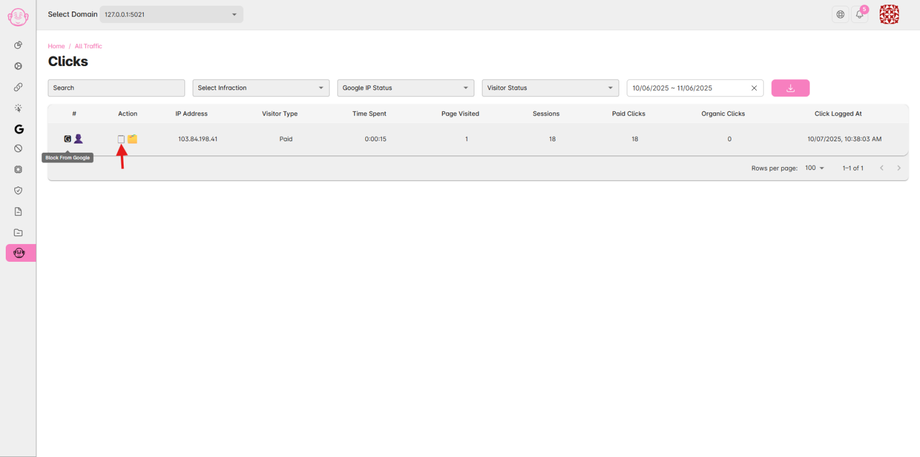
Task: Select the IP address 103.84.198.41 cell
Action: point(198,139)
